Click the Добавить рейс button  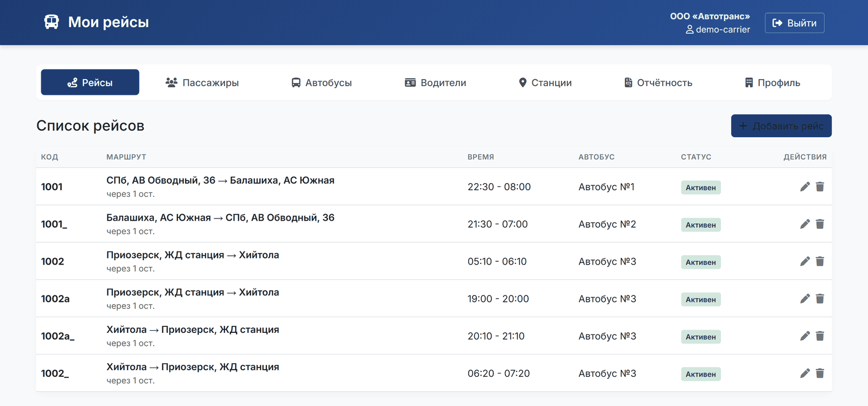point(781,126)
